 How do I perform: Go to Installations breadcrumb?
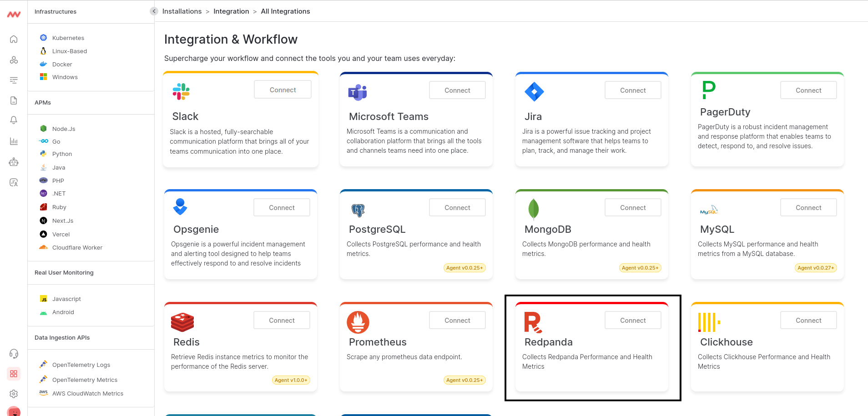click(182, 11)
